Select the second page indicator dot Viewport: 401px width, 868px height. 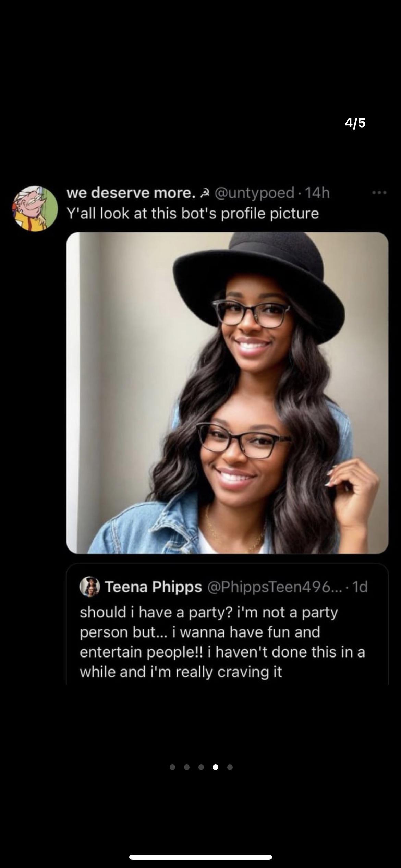[187, 767]
